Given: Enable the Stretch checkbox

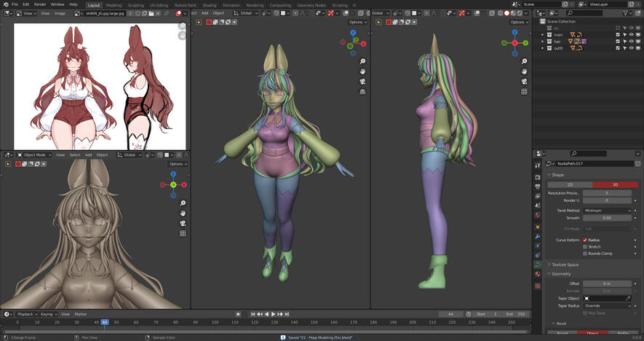Looking at the screenshot, I should (585, 247).
